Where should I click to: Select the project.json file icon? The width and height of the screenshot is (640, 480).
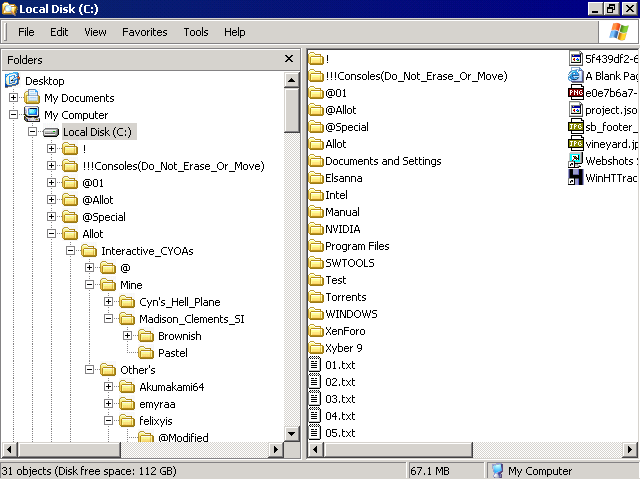point(576,109)
